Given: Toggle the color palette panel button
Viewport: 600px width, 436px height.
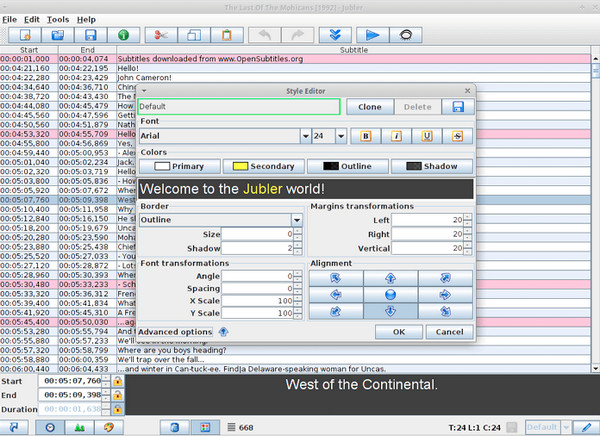Looking at the screenshot, I should [109, 427].
